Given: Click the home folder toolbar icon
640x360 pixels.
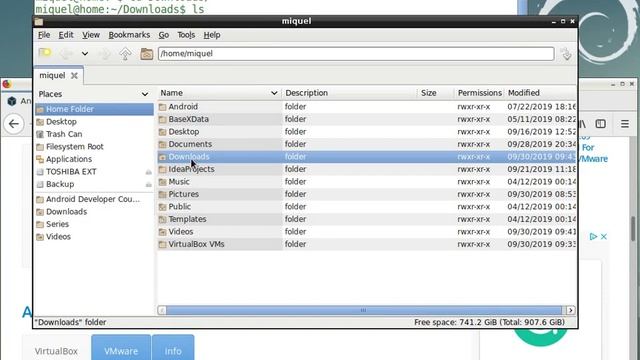Looking at the screenshot, I should pos(147,53).
